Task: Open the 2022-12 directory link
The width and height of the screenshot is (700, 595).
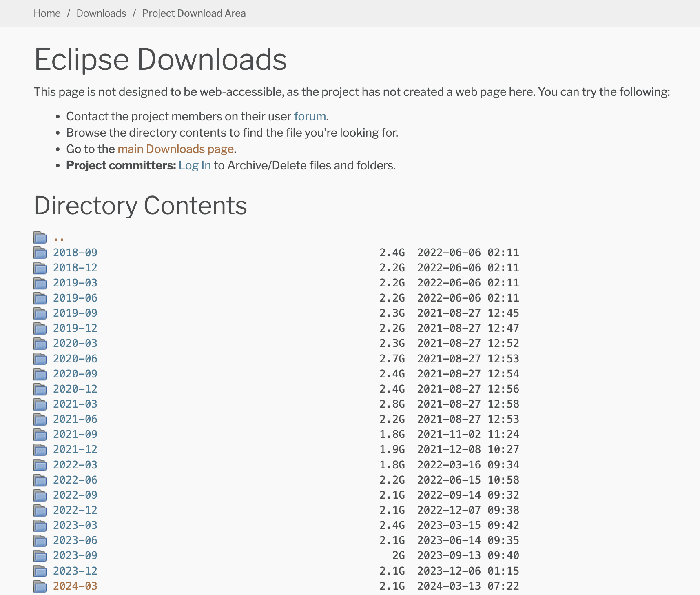Action: 75,510
